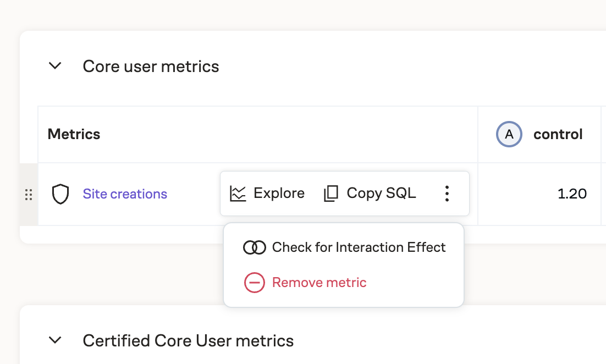Click the red minus circle icon
Viewport: 606px width, 364px height.
click(254, 283)
